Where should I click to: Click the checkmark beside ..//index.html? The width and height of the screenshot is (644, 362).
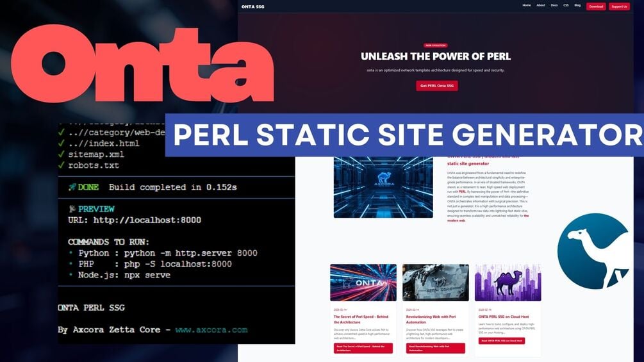tap(62, 144)
